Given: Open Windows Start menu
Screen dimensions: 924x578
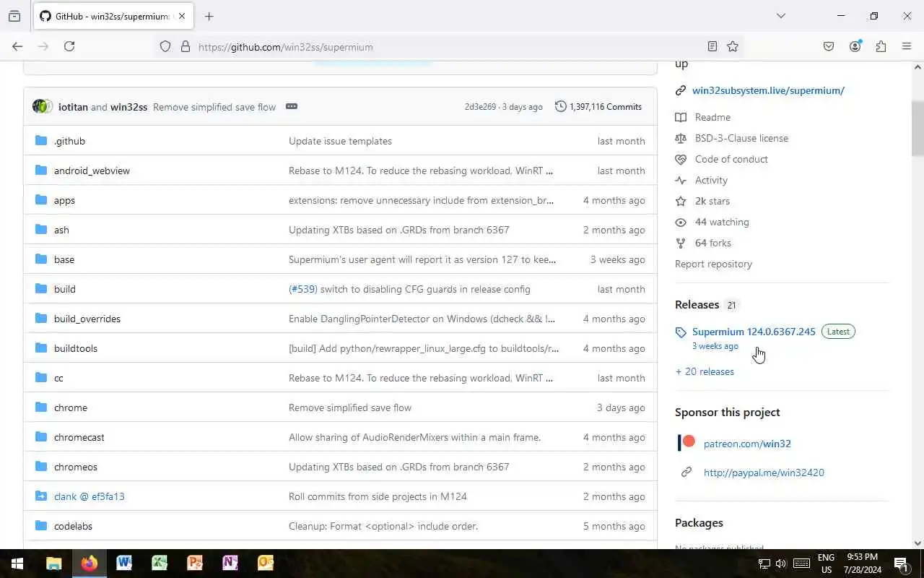Looking at the screenshot, I should 17,564.
